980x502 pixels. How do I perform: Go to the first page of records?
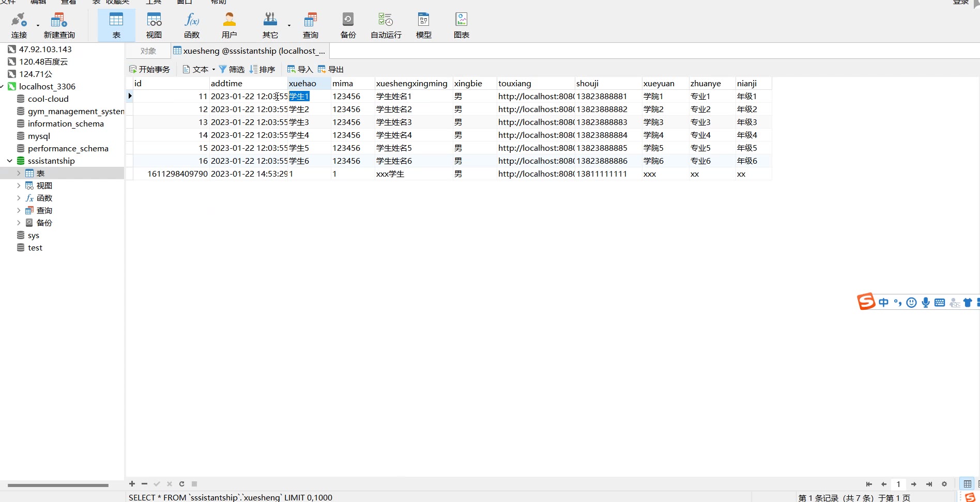pos(869,484)
